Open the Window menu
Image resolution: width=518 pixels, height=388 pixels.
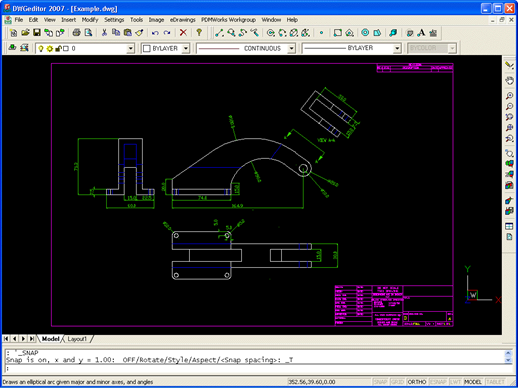271,20
